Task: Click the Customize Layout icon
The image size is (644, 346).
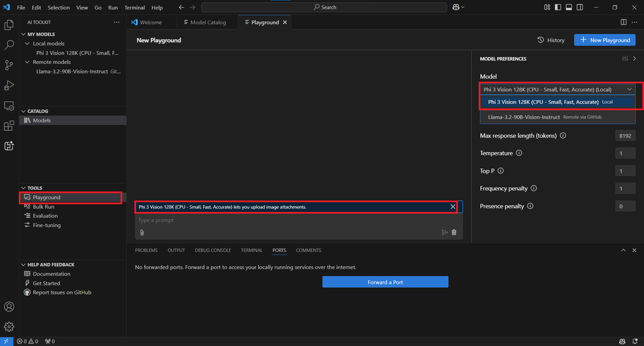Action: (x=547, y=7)
